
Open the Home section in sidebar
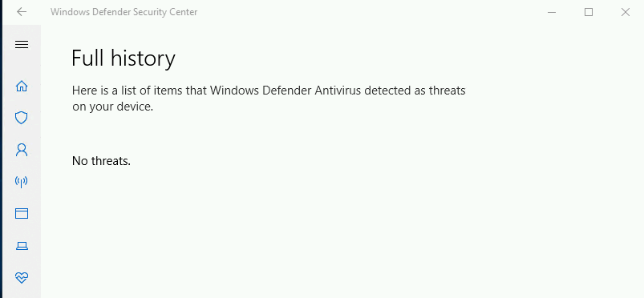(22, 87)
